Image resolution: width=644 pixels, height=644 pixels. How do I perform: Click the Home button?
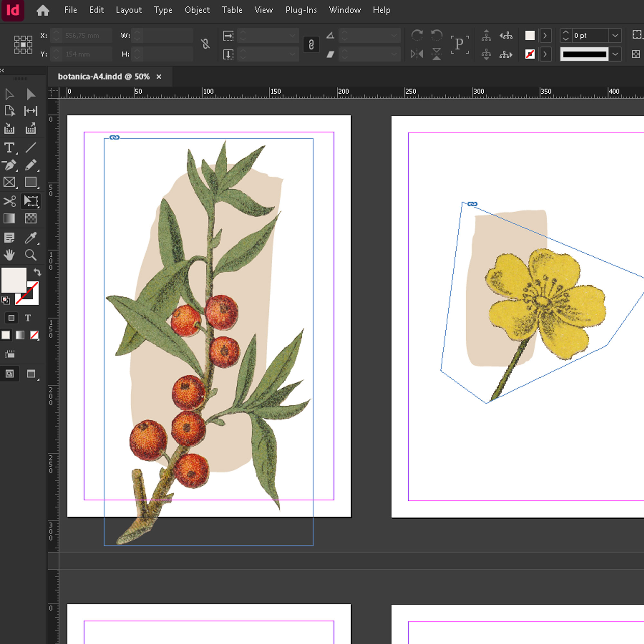click(x=43, y=10)
